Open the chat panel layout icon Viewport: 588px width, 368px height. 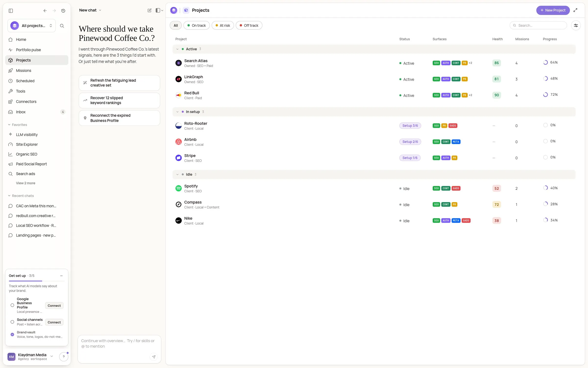tap(159, 10)
